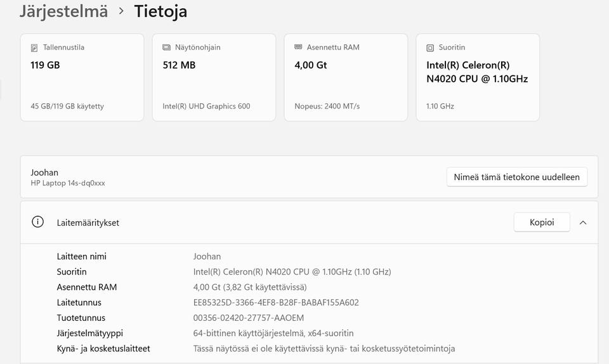Click the Laitemääritykset section header

pos(309,223)
